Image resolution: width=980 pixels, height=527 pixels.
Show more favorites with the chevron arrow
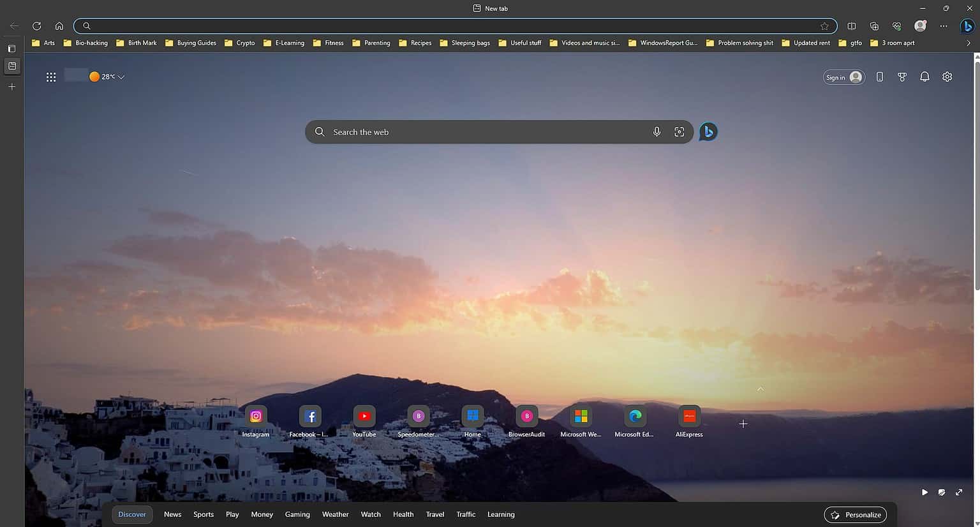pyautogui.click(x=968, y=43)
